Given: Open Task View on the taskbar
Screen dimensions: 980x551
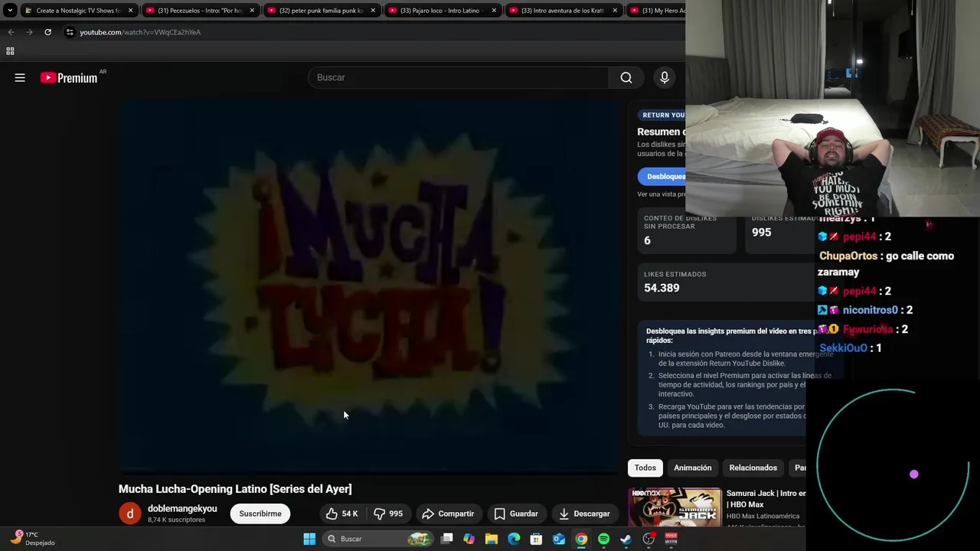Looking at the screenshot, I should pyautogui.click(x=447, y=539).
